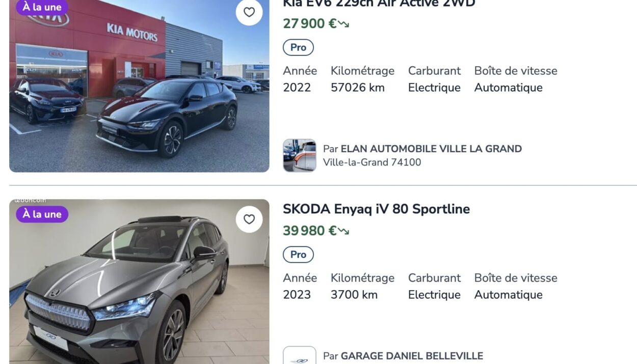Click the 'À la une' badge on Skoda photo
This screenshot has height=364, width=637.
click(42, 214)
